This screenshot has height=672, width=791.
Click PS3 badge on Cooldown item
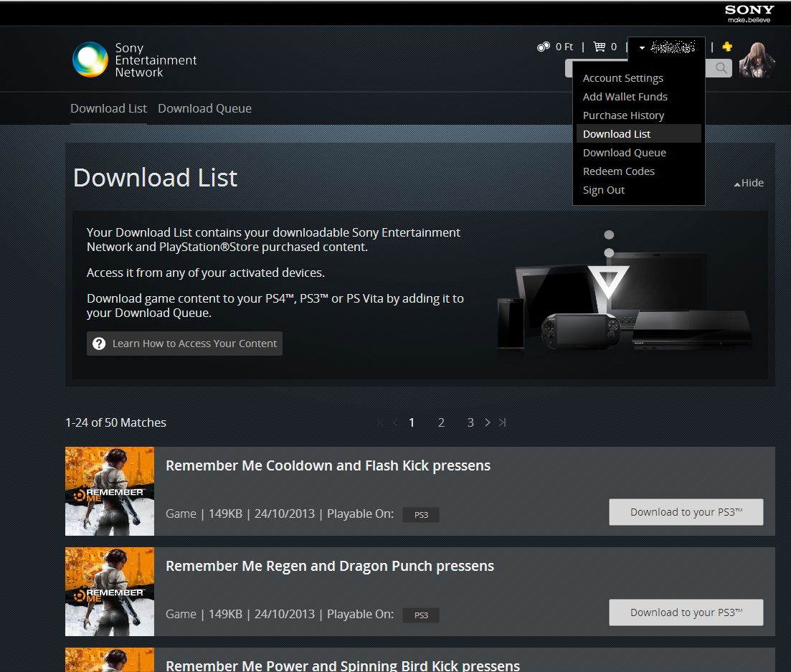(421, 515)
